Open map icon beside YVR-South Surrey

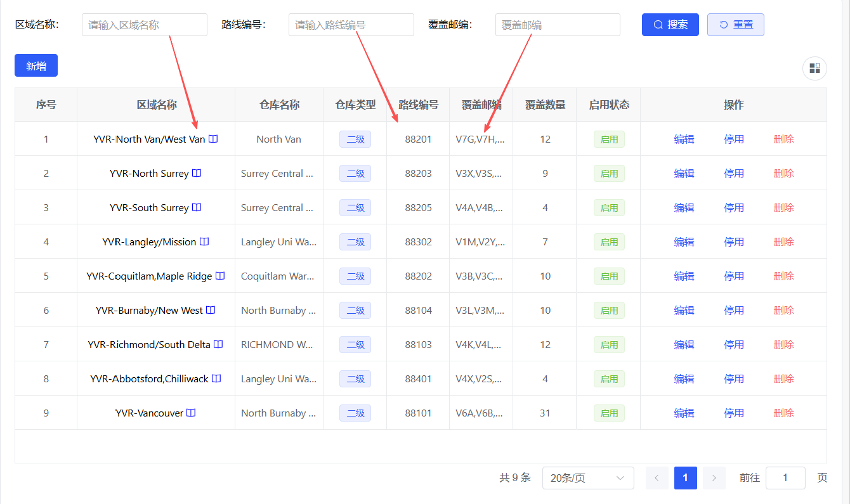click(197, 207)
